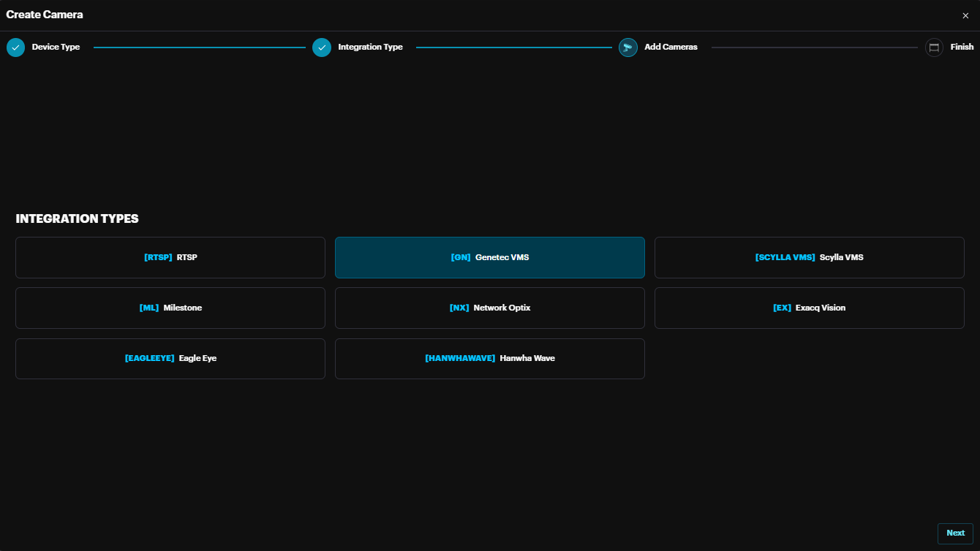
Task: Close the Create Camera dialog
Action: tap(965, 15)
